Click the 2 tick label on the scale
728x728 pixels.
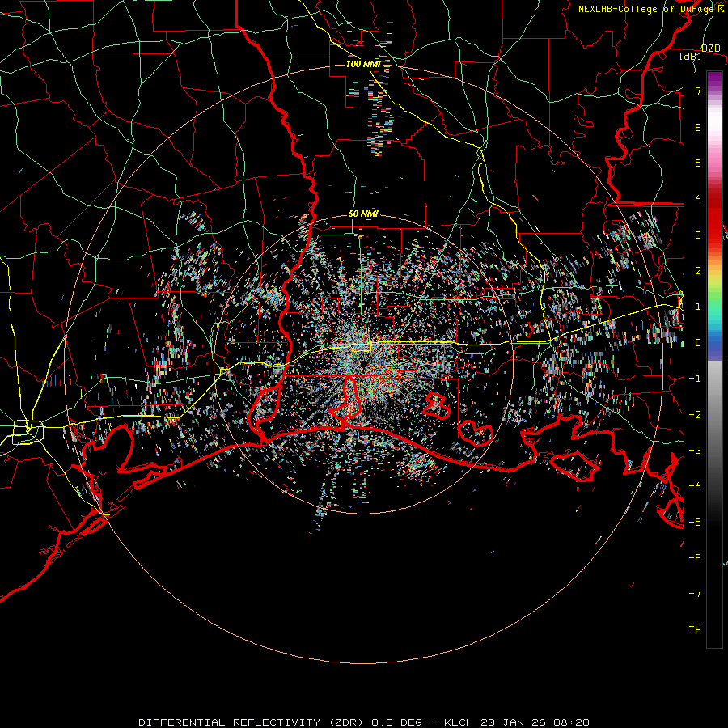(698, 271)
